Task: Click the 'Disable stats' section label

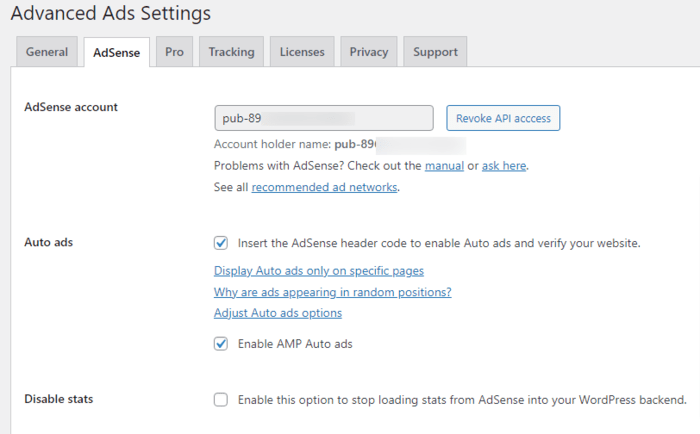Action: tap(58, 399)
